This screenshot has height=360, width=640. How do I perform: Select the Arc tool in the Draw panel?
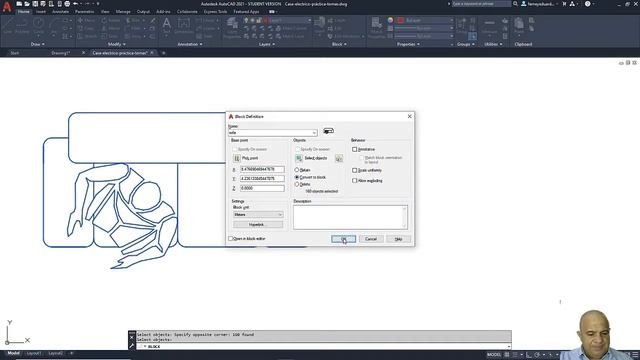pos(54,25)
